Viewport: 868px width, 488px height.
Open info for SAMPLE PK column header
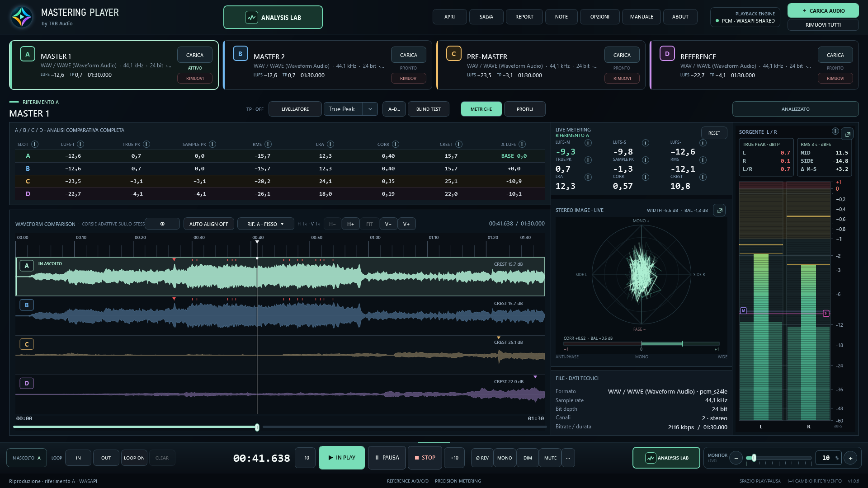(212, 144)
